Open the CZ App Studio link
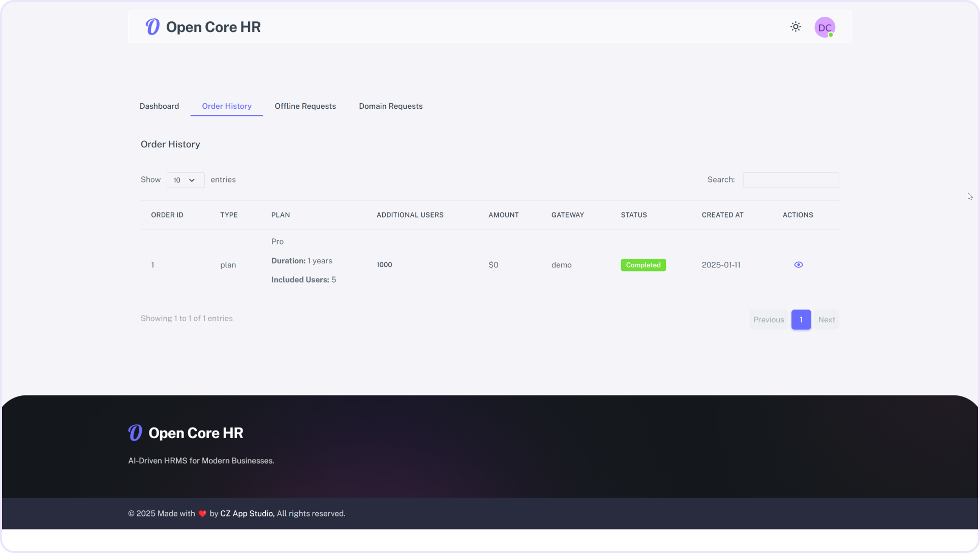The width and height of the screenshot is (980, 553). [x=246, y=513]
